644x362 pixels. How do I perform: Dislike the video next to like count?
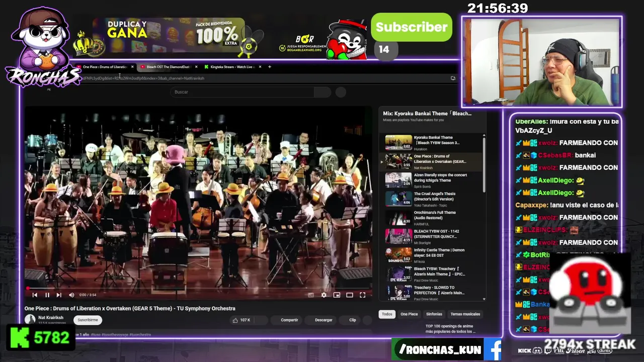click(x=261, y=320)
